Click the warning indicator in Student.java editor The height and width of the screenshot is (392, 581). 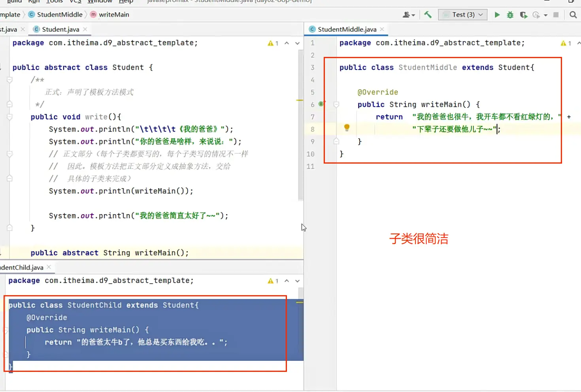point(273,43)
